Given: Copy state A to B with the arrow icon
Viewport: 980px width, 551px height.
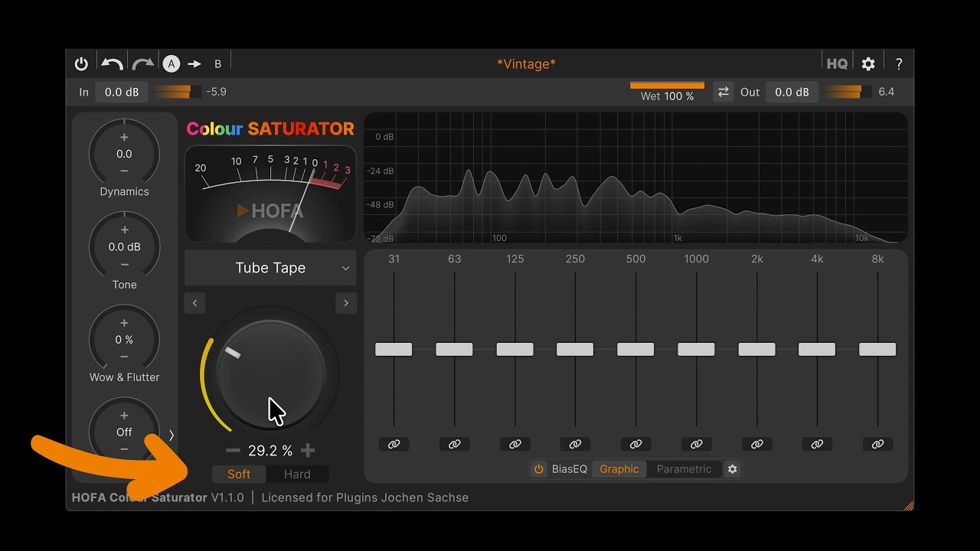Looking at the screenshot, I should point(194,64).
